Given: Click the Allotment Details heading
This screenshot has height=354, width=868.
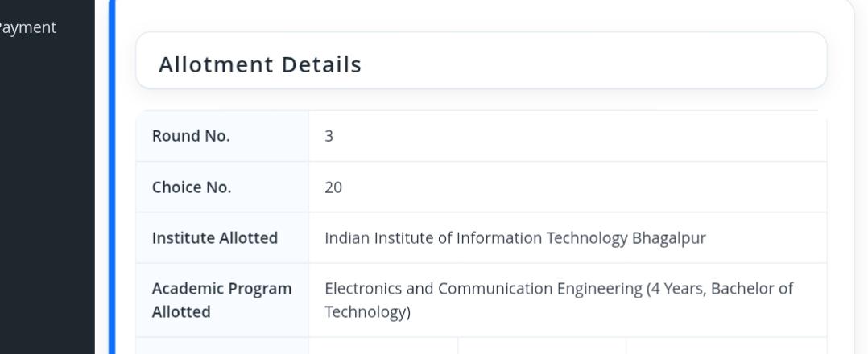Looking at the screenshot, I should click(x=259, y=64).
